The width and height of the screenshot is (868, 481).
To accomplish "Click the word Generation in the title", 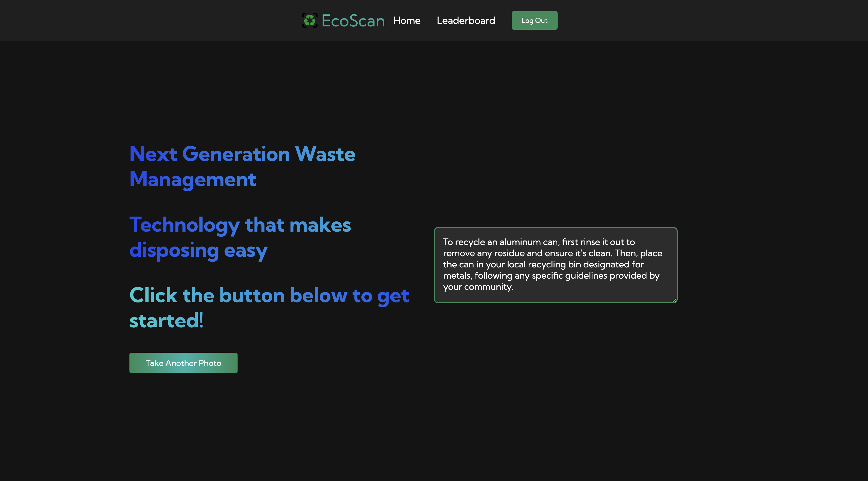I will pyautogui.click(x=236, y=154).
